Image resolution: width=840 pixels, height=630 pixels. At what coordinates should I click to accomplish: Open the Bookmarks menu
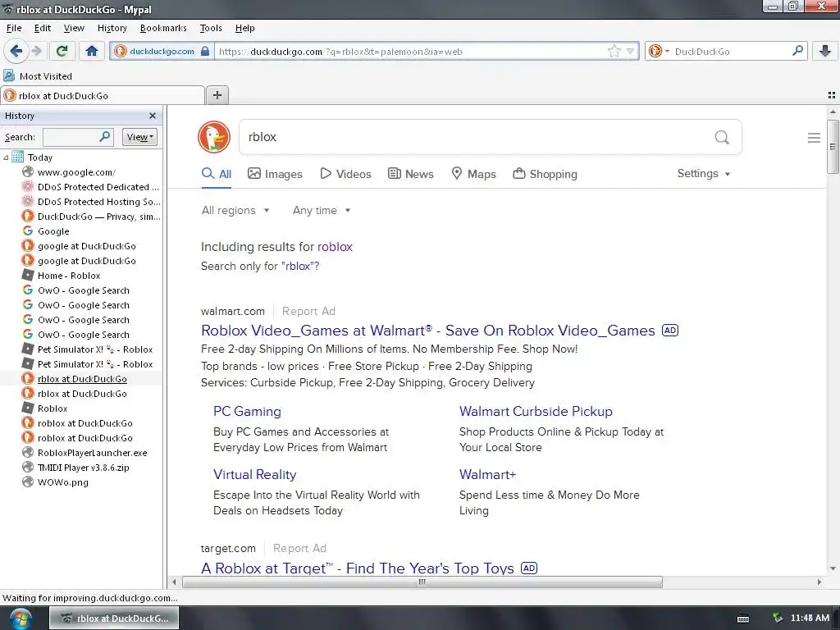pyautogui.click(x=163, y=28)
